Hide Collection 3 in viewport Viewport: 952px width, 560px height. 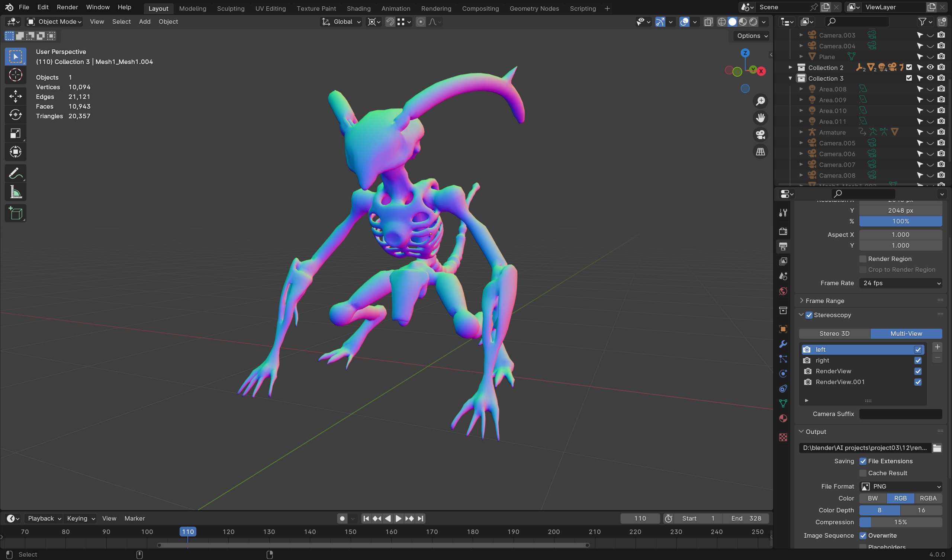coord(930,78)
